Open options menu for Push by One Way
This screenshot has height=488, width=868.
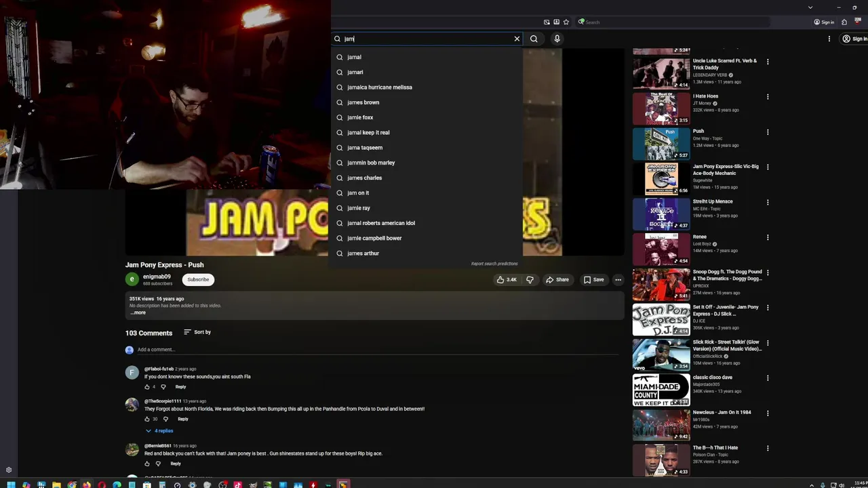click(x=768, y=132)
